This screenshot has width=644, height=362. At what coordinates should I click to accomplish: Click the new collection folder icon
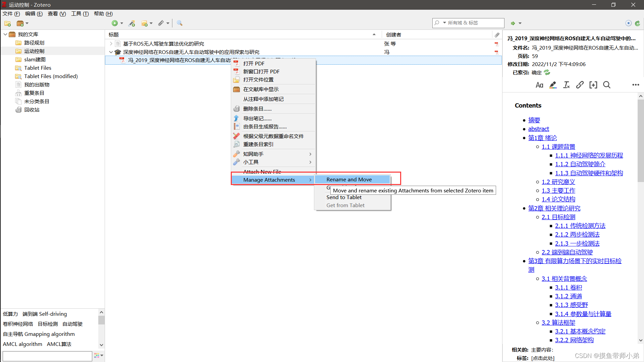point(7,23)
